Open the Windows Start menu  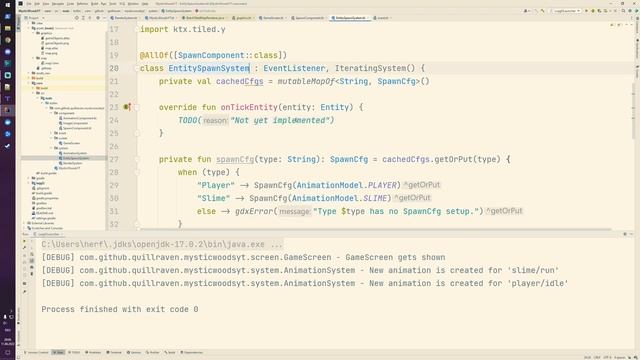point(7,5)
